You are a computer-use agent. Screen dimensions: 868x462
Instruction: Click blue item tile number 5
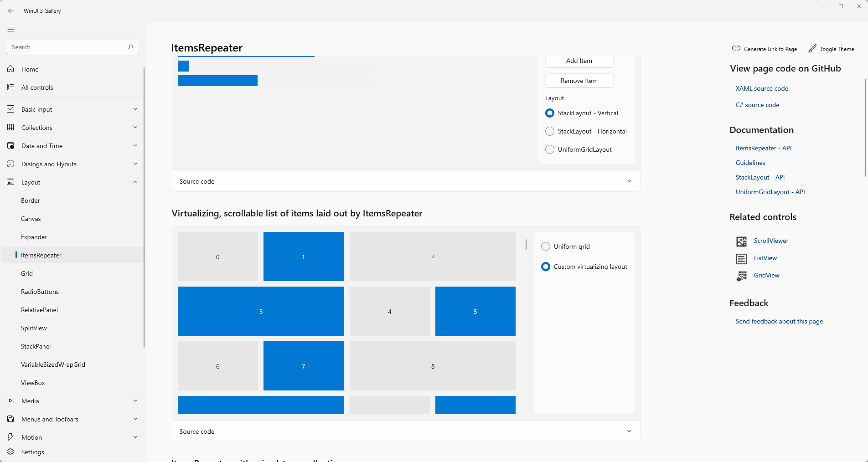475,311
